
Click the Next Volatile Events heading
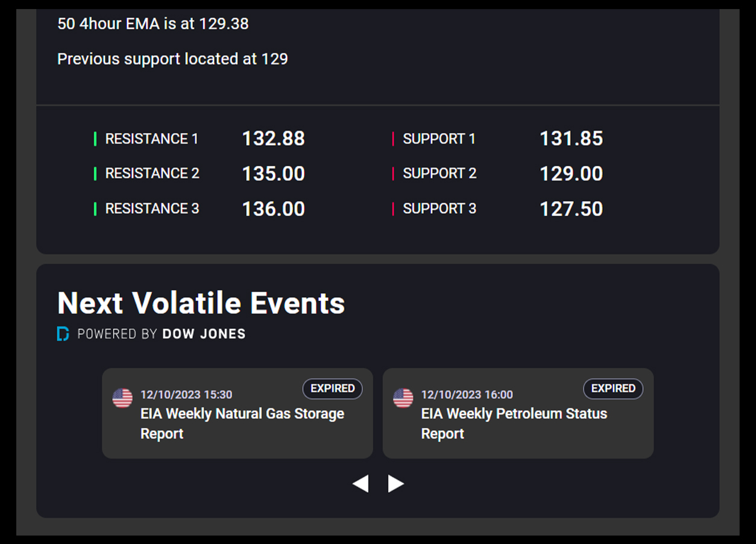pos(201,302)
